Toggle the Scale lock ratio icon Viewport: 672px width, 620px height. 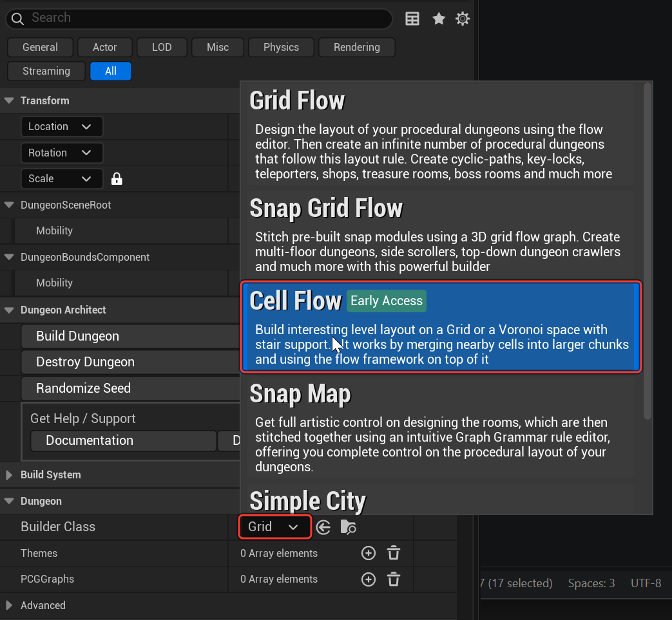(x=117, y=179)
